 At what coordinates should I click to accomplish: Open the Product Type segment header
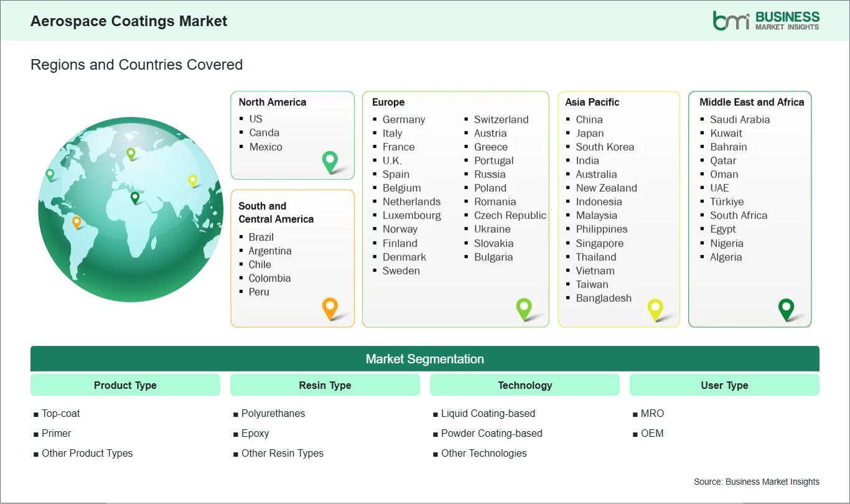[124, 385]
